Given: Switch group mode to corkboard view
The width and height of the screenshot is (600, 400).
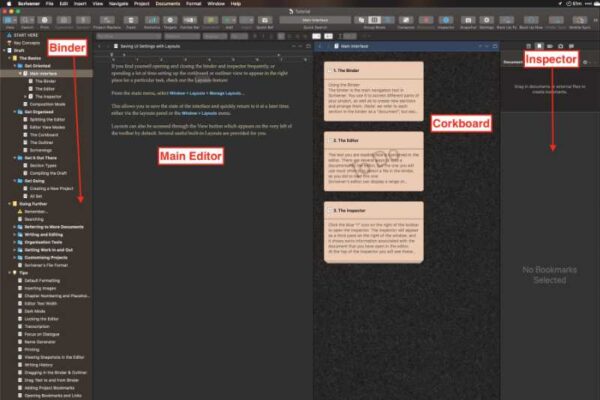Looking at the screenshot, I should 375,20.
